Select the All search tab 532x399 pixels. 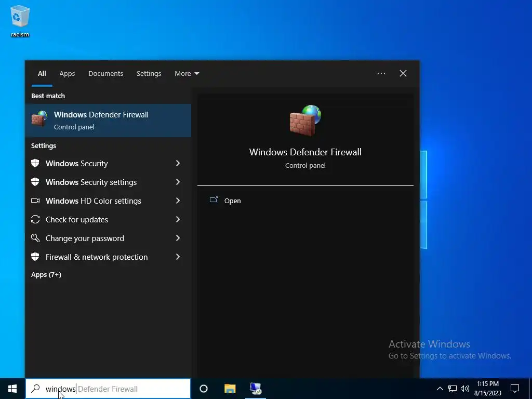42,74
